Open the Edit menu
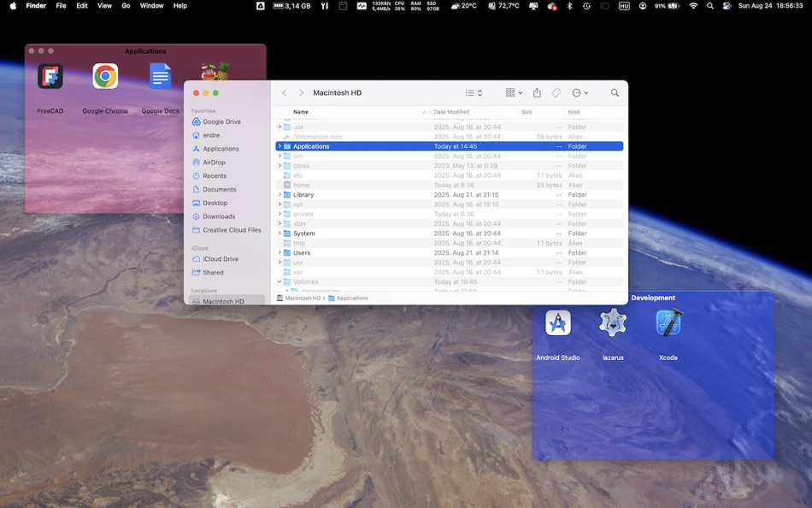The image size is (812, 508). point(82,6)
